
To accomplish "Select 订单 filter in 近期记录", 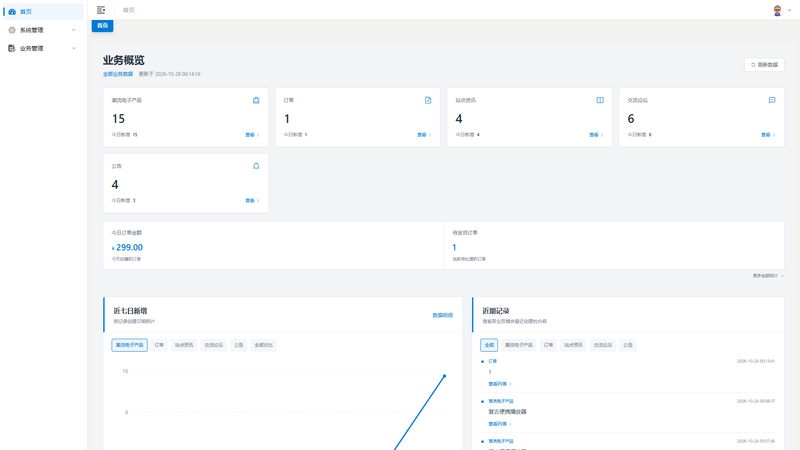I will 548,345.
